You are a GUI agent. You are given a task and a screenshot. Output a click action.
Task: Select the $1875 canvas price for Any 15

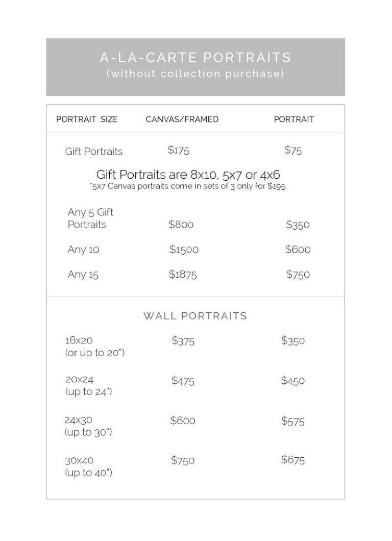point(183,275)
